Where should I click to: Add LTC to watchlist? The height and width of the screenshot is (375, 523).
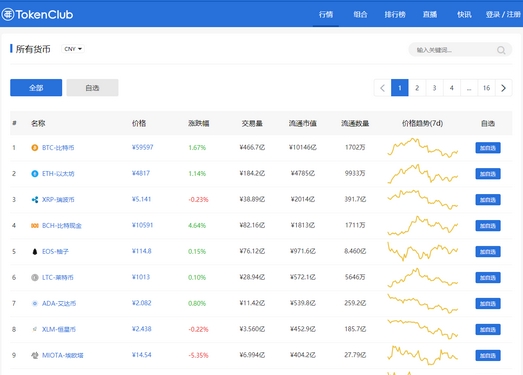coord(488,278)
